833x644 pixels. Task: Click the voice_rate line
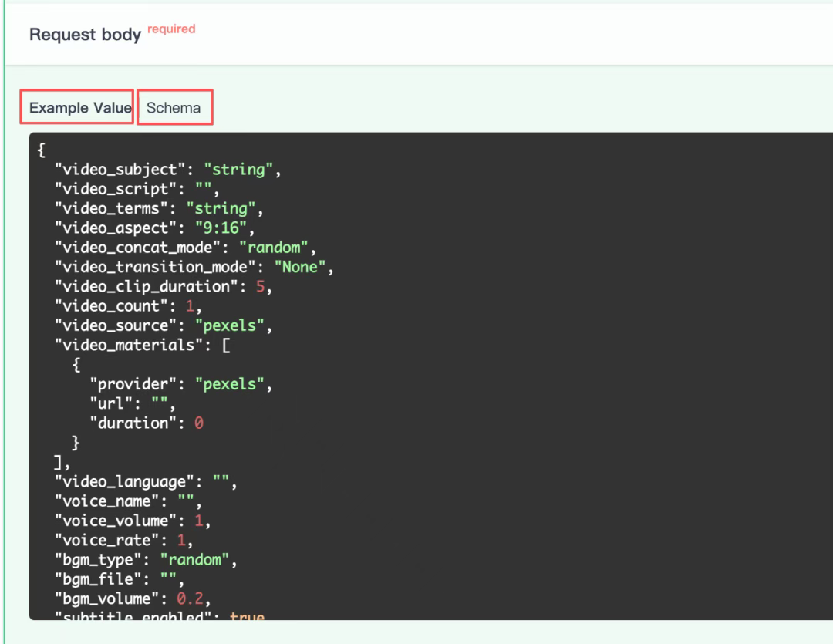pos(123,540)
